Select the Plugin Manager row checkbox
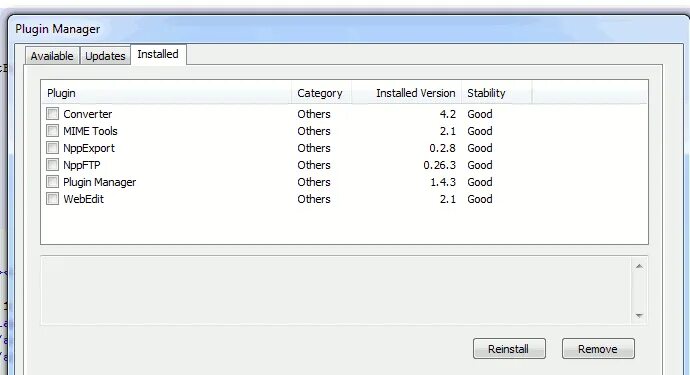Image resolution: width=690 pixels, height=375 pixels. coord(52,182)
